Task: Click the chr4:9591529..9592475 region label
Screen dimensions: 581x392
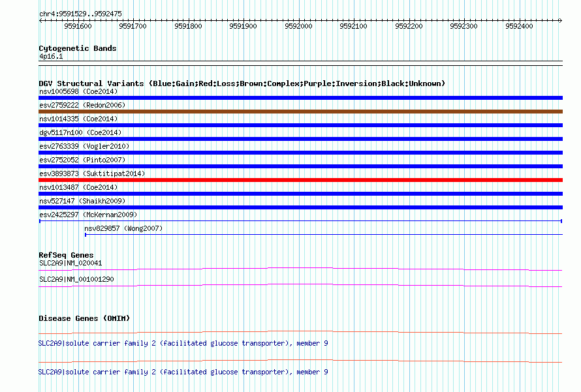Action: tap(80, 14)
